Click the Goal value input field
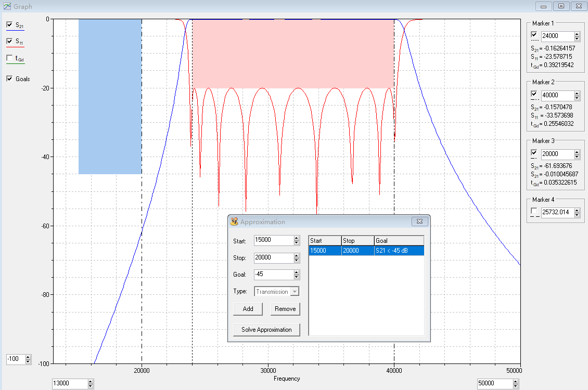The height and width of the screenshot is (390, 588). (x=273, y=275)
